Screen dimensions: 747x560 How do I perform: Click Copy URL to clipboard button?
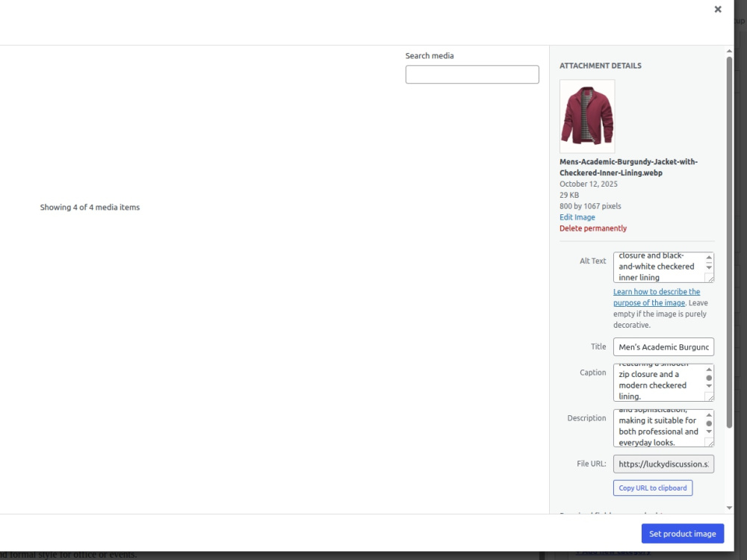tap(653, 488)
